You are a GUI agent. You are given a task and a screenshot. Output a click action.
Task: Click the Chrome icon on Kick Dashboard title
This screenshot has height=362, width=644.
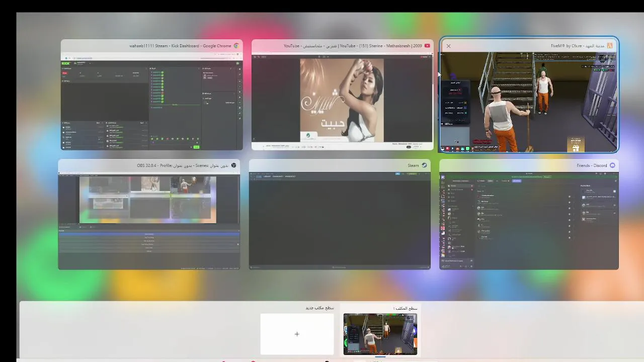pyautogui.click(x=236, y=46)
